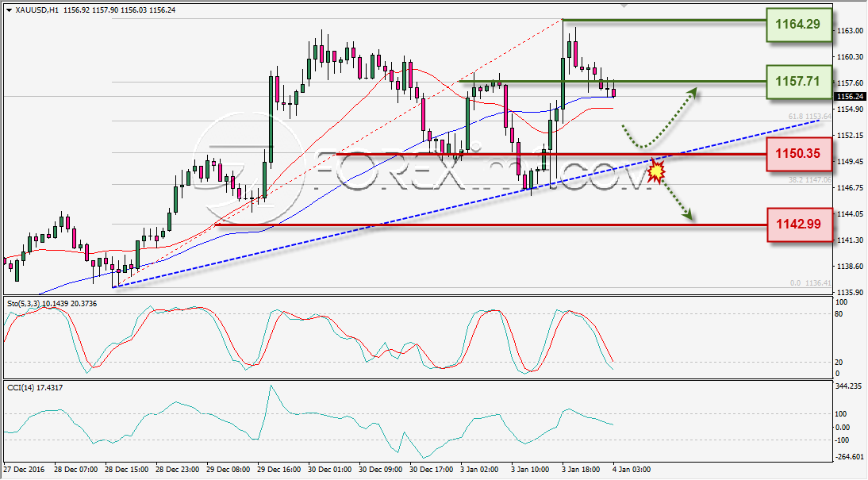Viewport: 868px width, 480px height.
Task: Click the 28 Dec 07:00 time label
Action: coord(76,470)
